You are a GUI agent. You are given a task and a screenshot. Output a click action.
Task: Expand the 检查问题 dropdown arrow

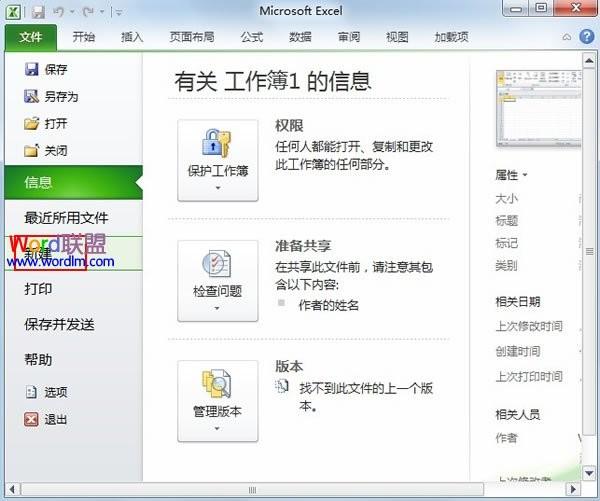click(x=217, y=308)
